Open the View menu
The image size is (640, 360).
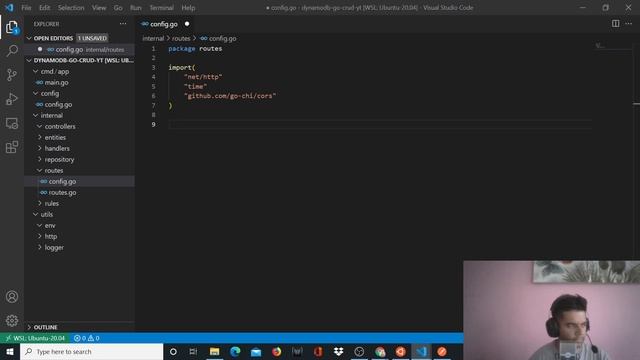[99, 8]
